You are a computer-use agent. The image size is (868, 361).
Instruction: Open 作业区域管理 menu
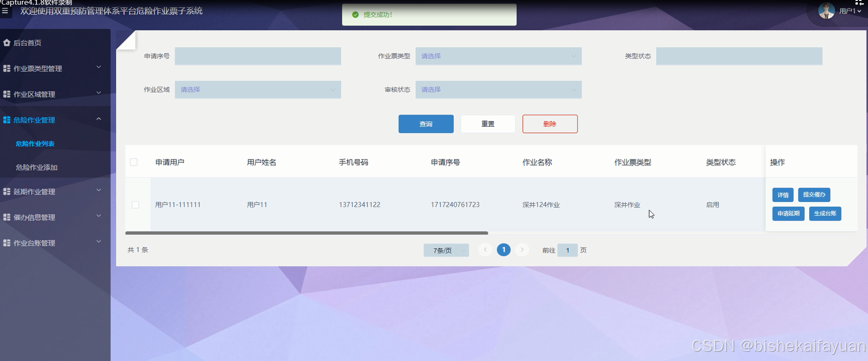(x=55, y=94)
